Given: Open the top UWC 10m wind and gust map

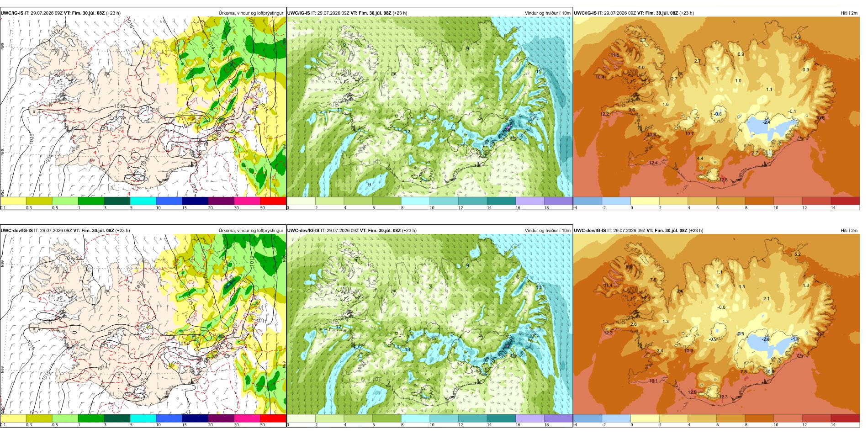Looking at the screenshot, I should click(x=429, y=107).
